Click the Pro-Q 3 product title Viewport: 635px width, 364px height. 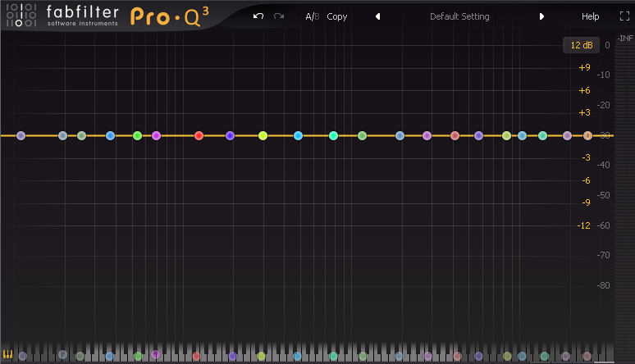point(170,16)
